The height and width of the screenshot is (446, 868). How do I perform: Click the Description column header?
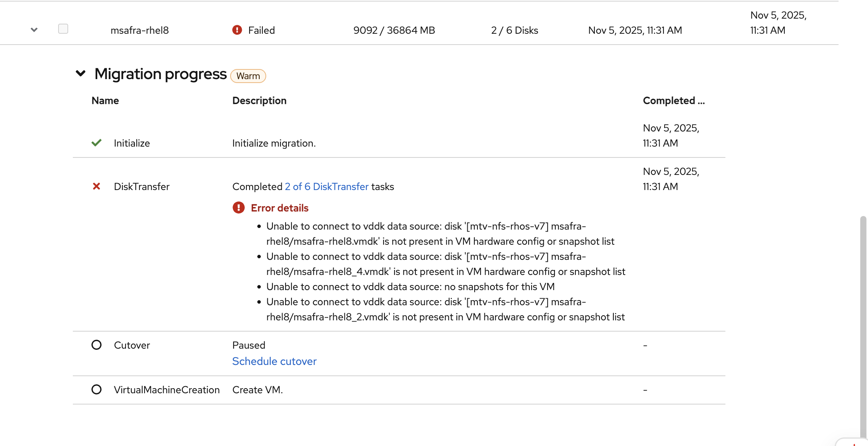tap(259, 100)
